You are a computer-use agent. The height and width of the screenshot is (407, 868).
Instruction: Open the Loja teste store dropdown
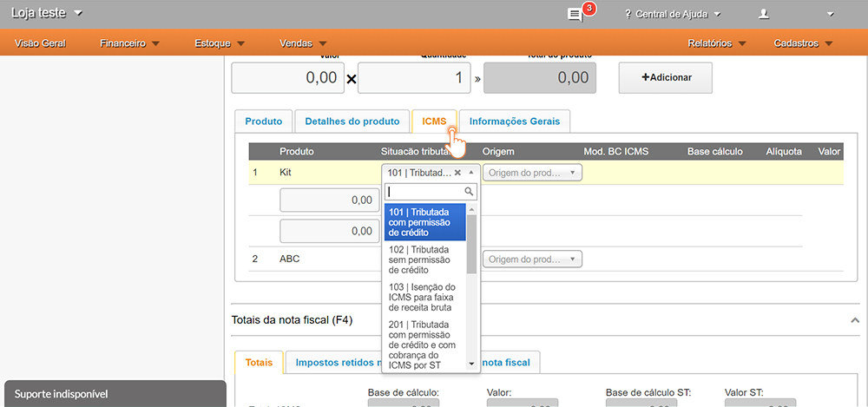pyautogui.click(x=48, y=13)
